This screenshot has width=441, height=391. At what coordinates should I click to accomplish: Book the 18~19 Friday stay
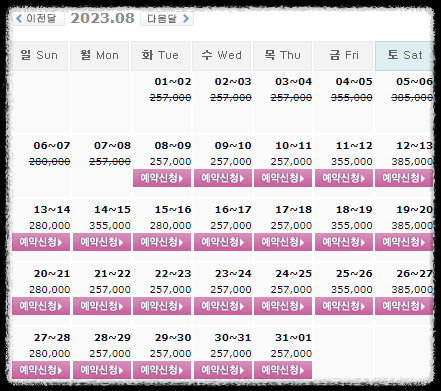click(x=344, y=242)
